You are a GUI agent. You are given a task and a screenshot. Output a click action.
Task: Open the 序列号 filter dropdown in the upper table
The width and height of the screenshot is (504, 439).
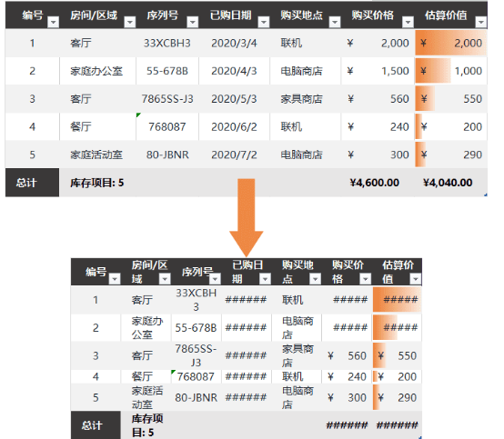click(x=193, y=22)
